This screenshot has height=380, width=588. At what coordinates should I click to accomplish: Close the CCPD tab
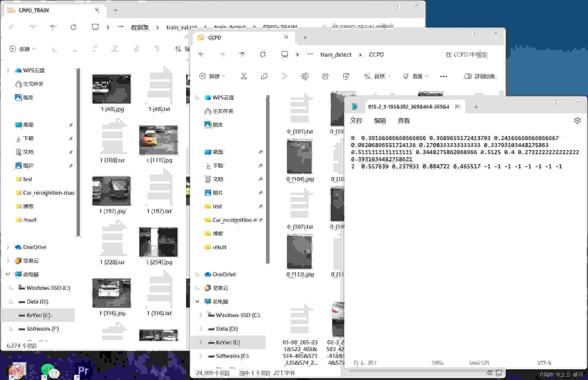(x=286, y=37)
